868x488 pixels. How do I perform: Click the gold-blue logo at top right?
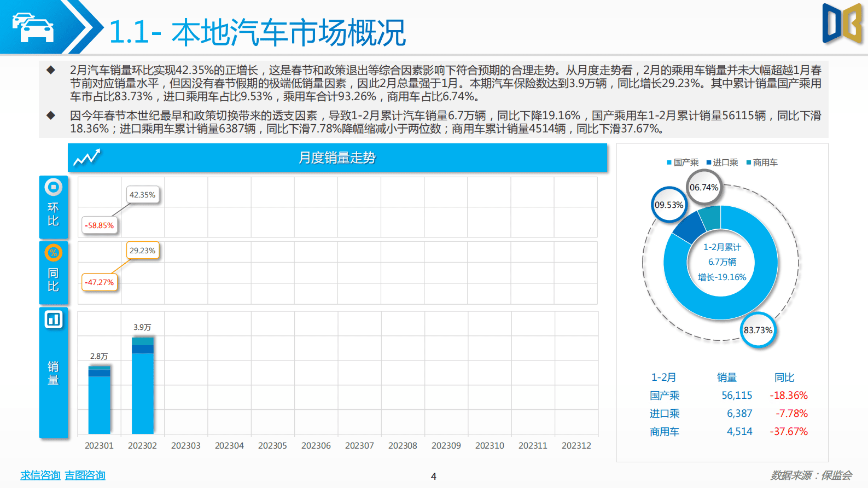click(842, 24)
